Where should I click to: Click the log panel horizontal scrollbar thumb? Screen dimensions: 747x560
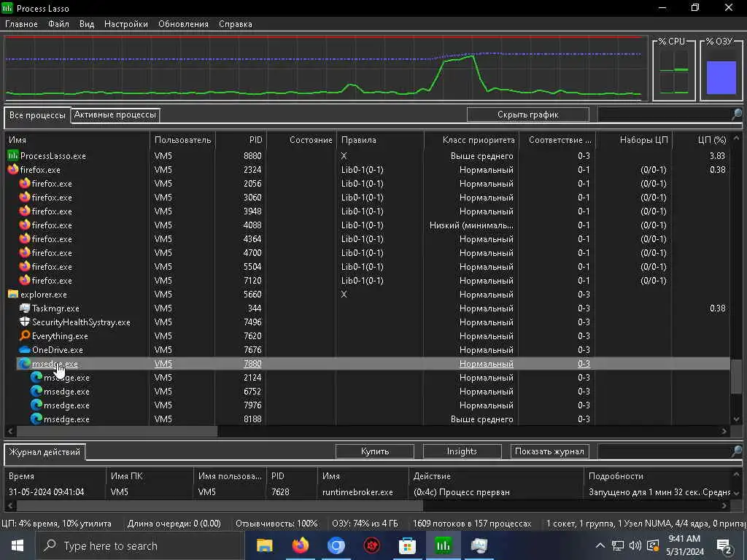pyautogui.click(x=219, y=505)
